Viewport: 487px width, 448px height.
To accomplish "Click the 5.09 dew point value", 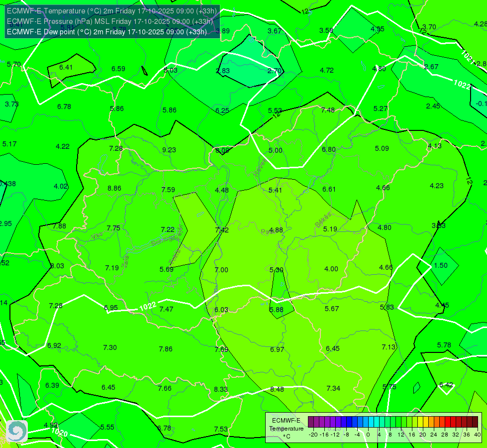I will (382, 149).
